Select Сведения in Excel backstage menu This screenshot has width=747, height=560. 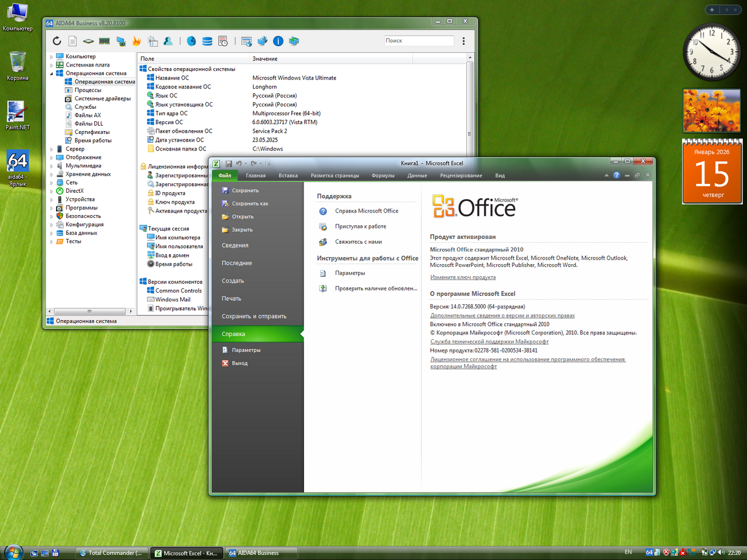(x=258, y=245)
